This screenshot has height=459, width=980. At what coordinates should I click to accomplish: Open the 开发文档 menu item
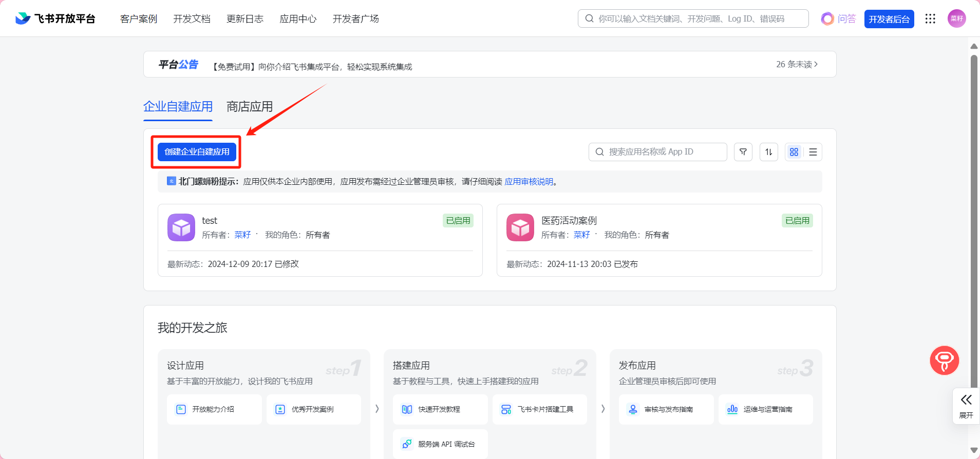(192, 19)
